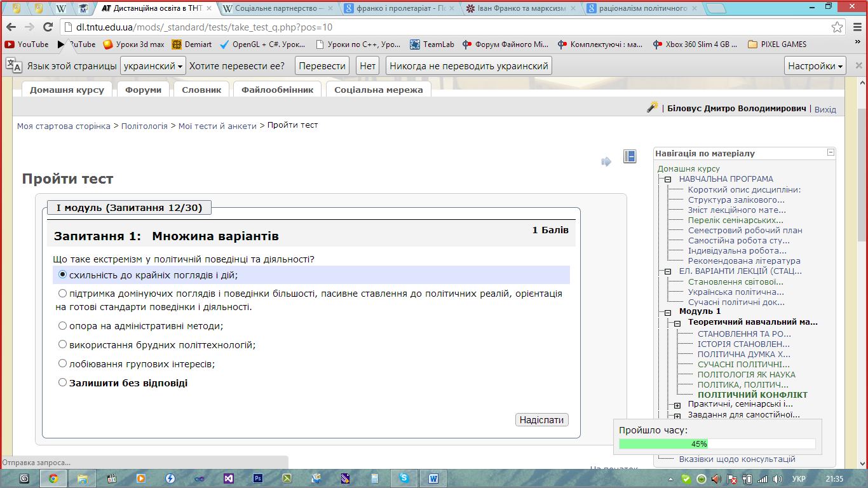Open ПОЛІТИЧНИЙ КОНФЛІКТ in navigation tree
868x488 pixels.
click(752, 395)
